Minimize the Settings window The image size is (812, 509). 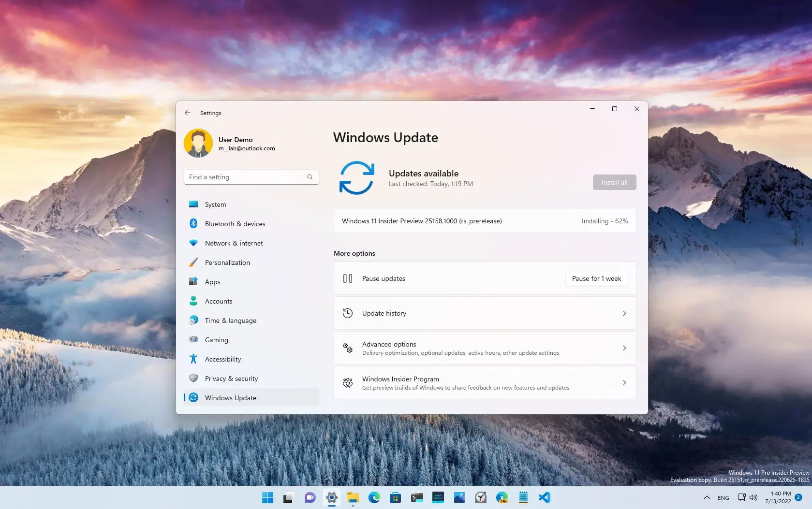pyautogui.click(x=592, y=109)
